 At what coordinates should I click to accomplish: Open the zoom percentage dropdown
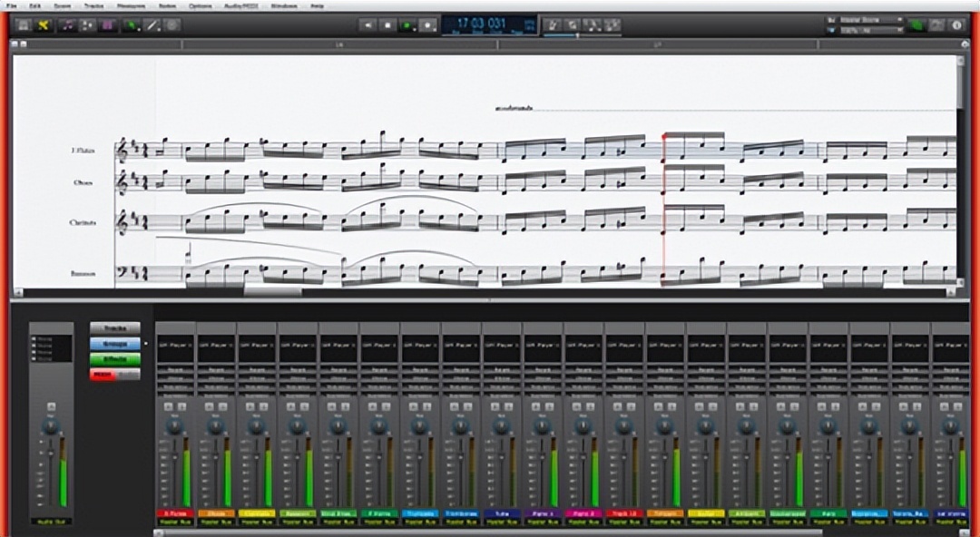pyautogui.click(x=871, y=31)
